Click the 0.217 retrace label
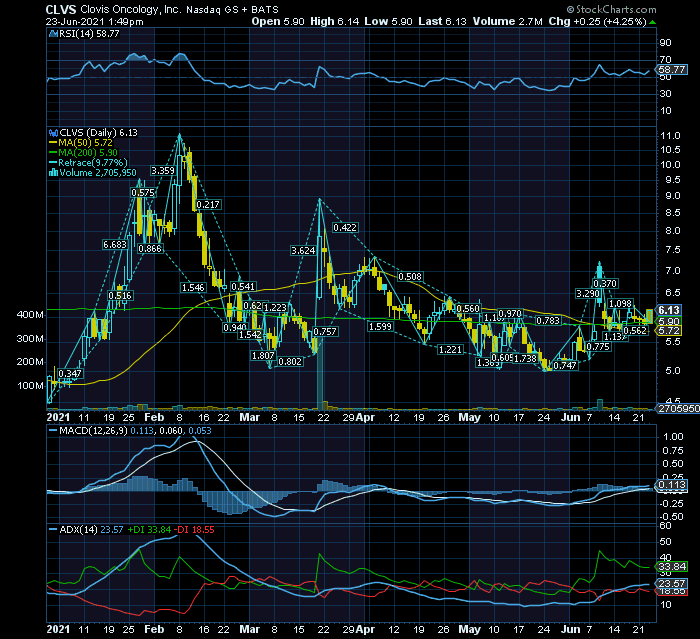This screenshot has width=700, height=639. click(x=208, y=204)
